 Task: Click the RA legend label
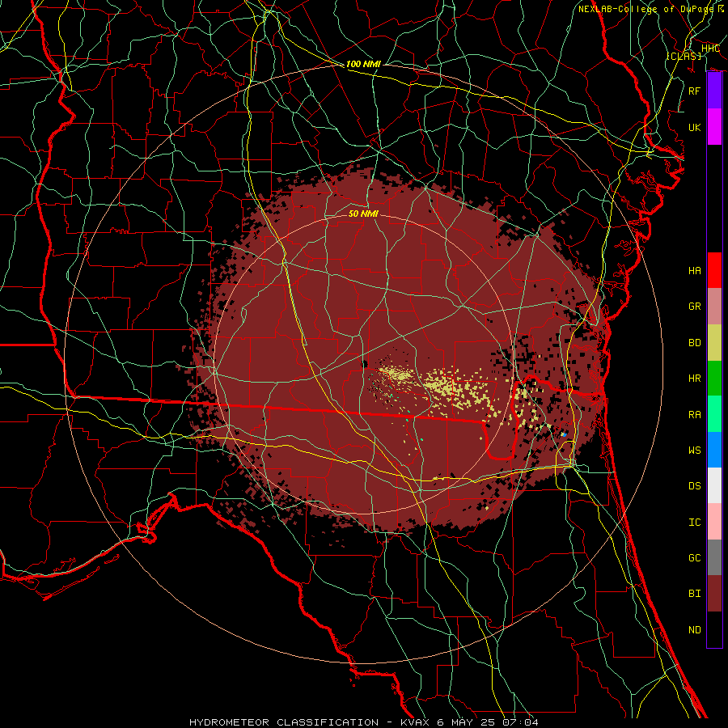tap(694, 415)
